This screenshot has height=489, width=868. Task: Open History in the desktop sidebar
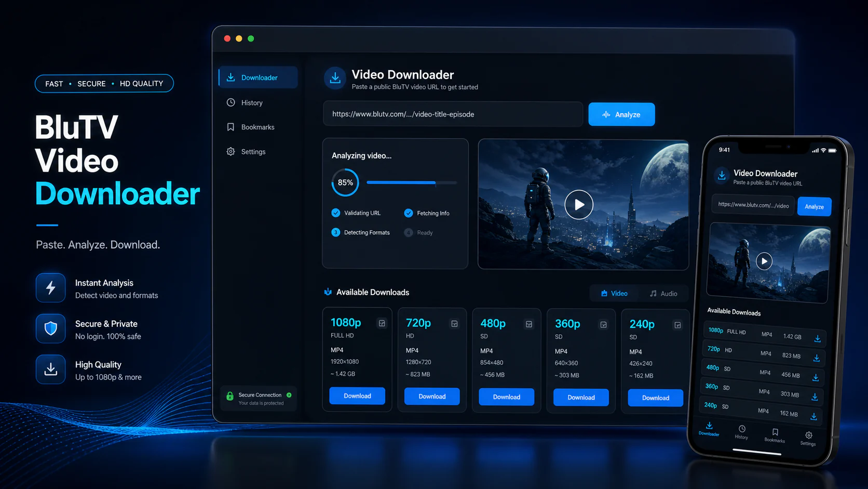point(252,103)
